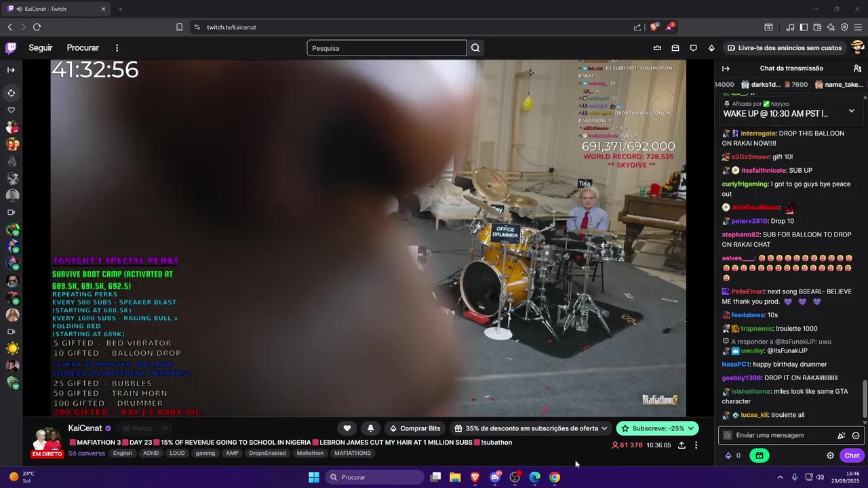Image resolution: width=868 pixels, height=488 pixels.
Task: Open the channel points balance icon
Action: click(733, 455)
